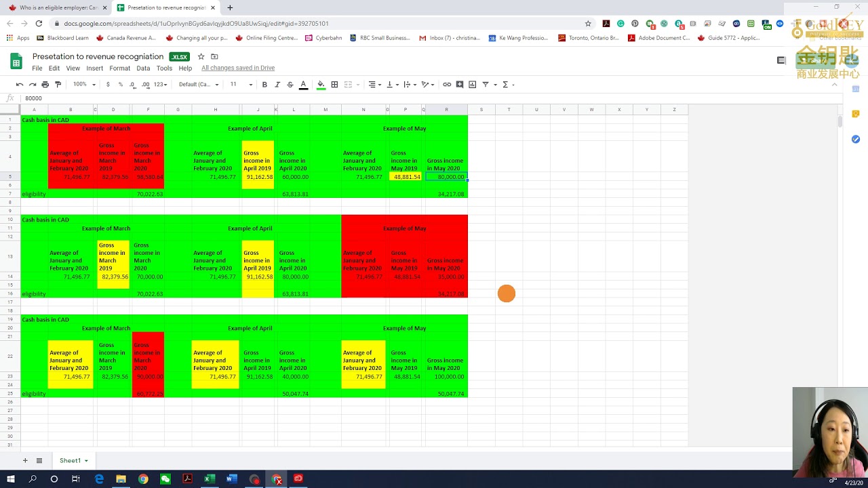Open the font family dropdown
The height and width of the screenshot is (488, 868).
pyautogui.click(x=199, y=85)
